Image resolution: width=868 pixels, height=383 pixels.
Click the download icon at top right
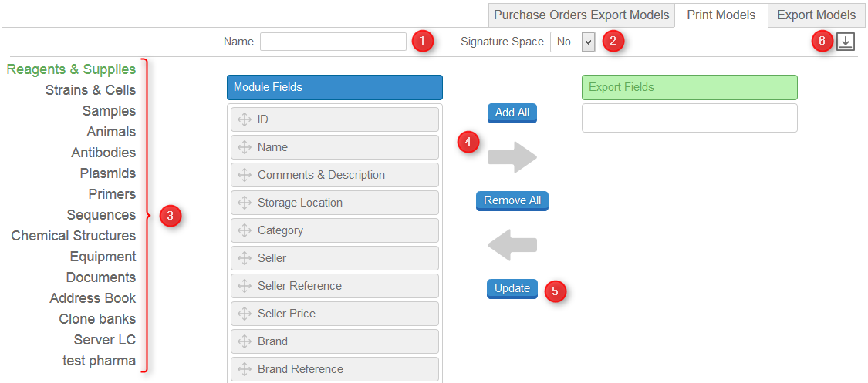(x=846, y=42)
